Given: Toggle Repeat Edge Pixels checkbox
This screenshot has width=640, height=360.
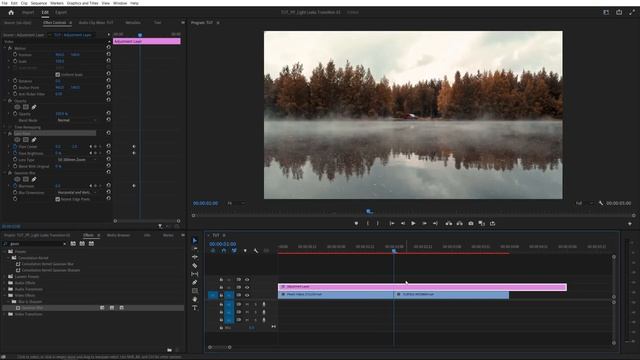Looking at the screenshot, I should click(58, 199).
